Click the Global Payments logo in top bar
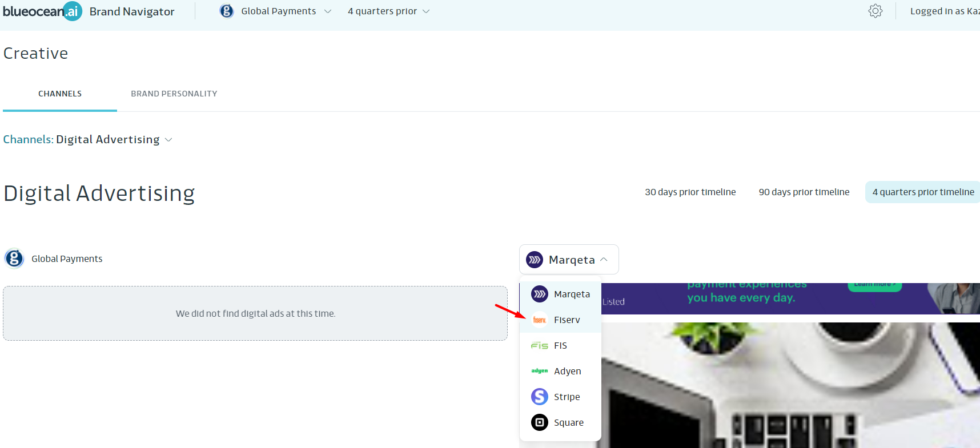This screenshot has height=448, width=980. (x=227, y=11)
